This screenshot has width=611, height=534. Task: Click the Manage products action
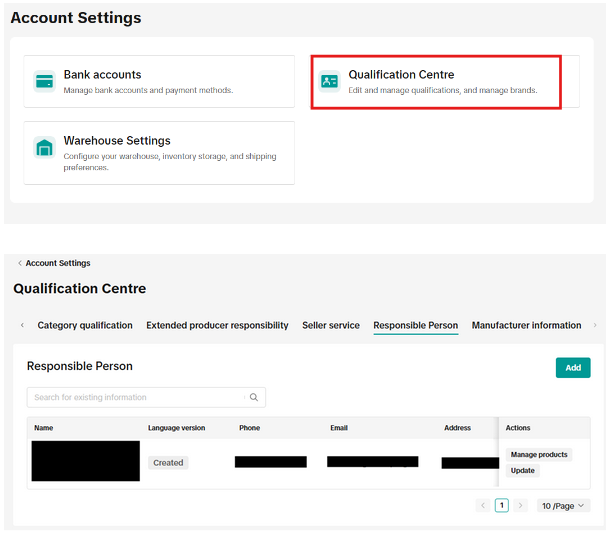pos(539,454)
